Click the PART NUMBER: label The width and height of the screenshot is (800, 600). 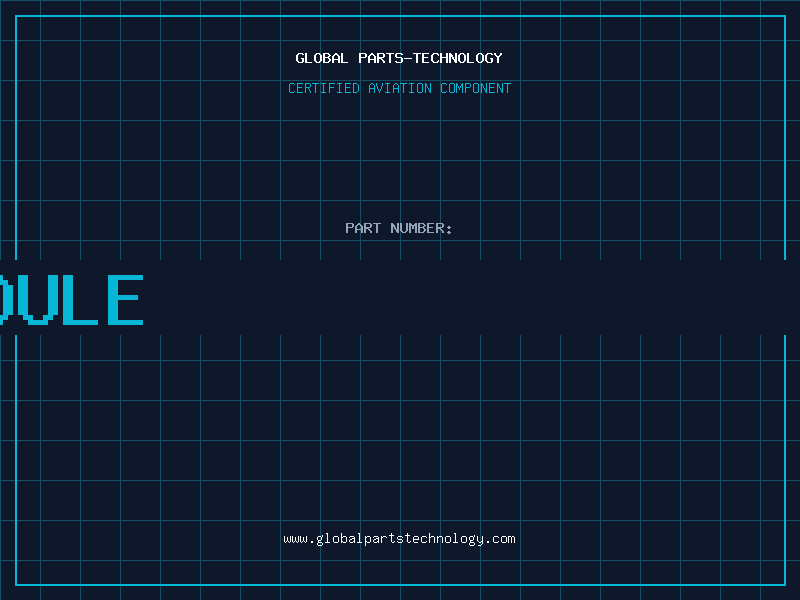pos(399,228)
